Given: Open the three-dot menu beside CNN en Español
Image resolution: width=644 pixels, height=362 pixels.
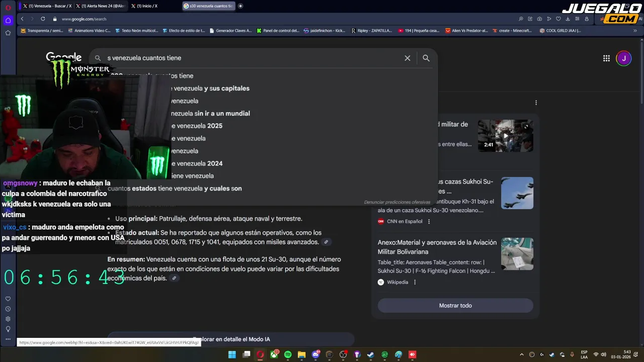Looking at the screenshot, I should coord(429,221).
